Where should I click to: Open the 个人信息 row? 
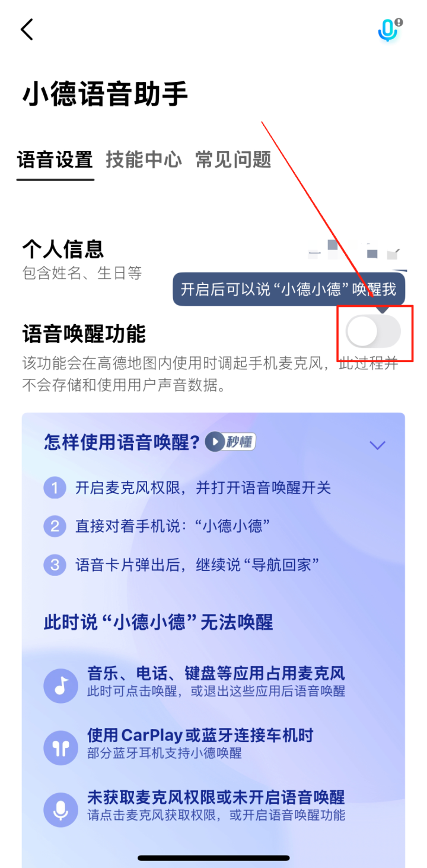pos(213,258)
